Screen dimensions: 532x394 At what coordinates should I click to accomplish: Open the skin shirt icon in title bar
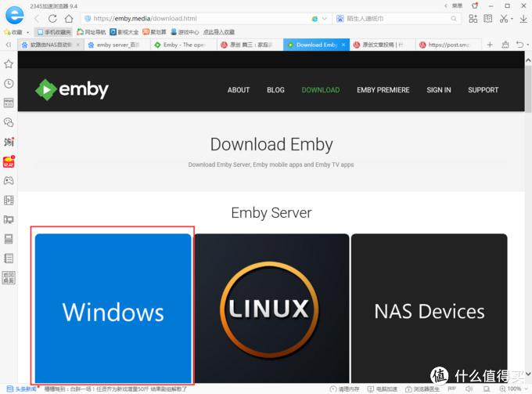[475, 5]
